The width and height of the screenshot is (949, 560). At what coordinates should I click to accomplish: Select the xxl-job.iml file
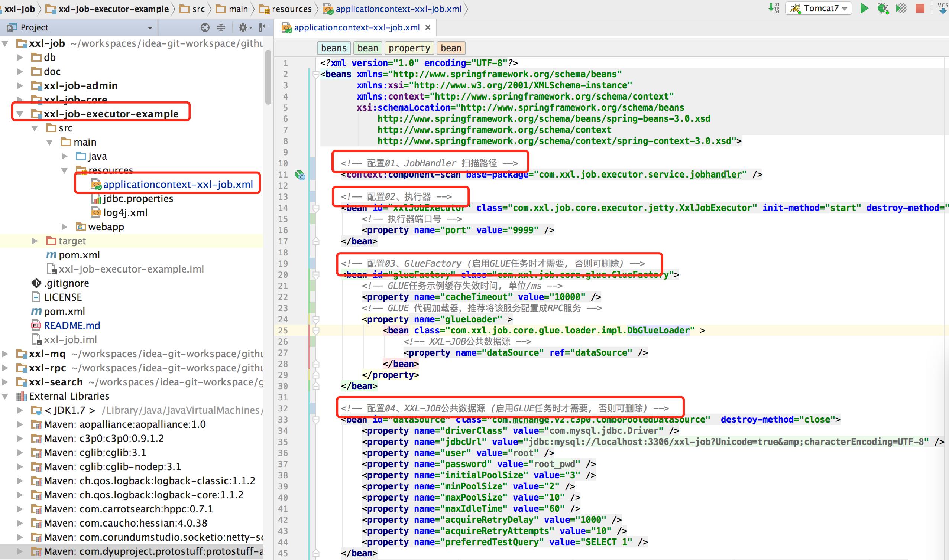pyautogui.click(x=64, y=340)
